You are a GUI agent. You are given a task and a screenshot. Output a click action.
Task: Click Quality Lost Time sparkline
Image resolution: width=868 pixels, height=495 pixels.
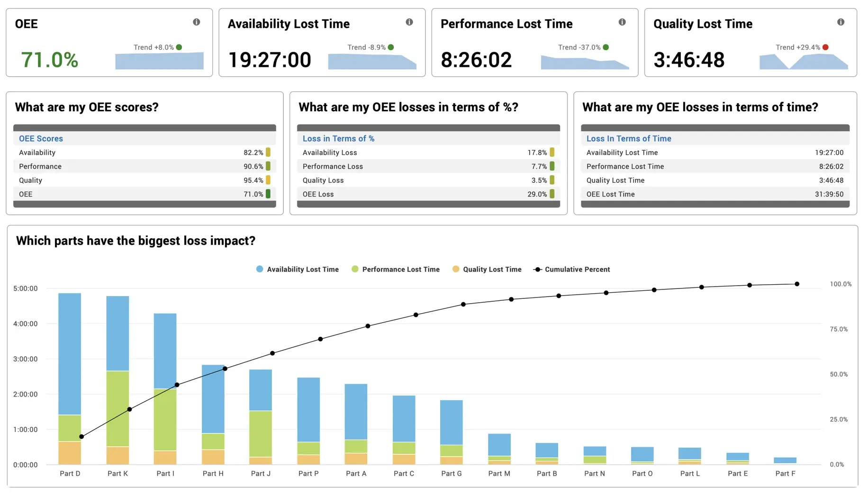point(804,62)
